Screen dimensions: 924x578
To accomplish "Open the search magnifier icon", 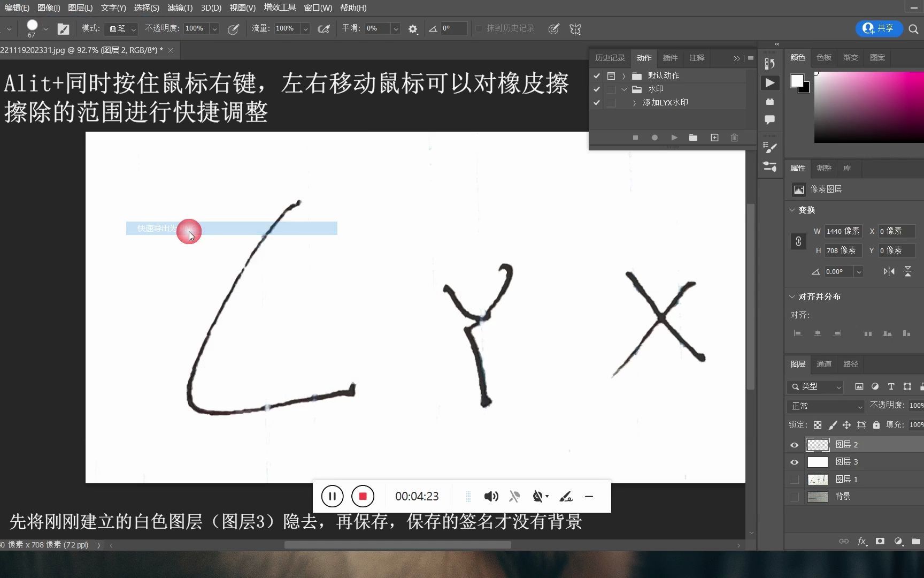I will tap(913, 29).
